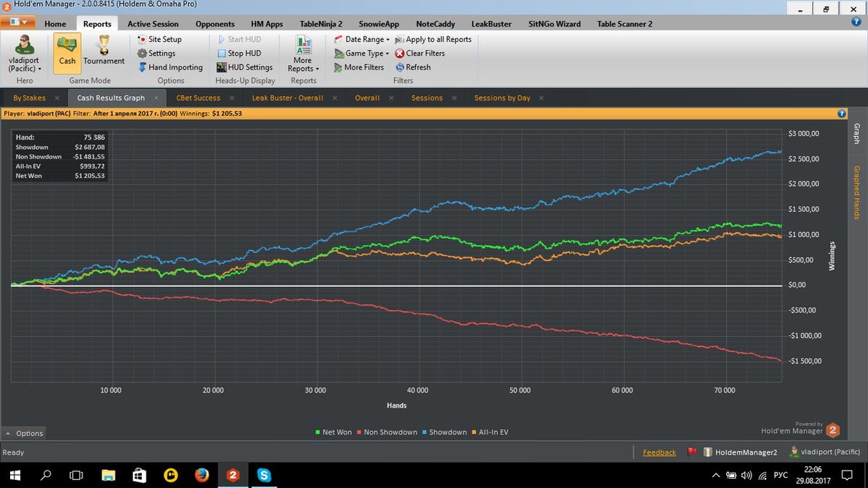Open Hand Importing

coord(170,67)
